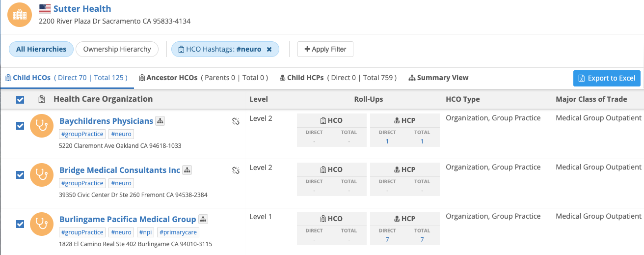644x255 pixels.
Task: Click the HCO roll-up header in Baychildrens row
Action: coord(331,120)
